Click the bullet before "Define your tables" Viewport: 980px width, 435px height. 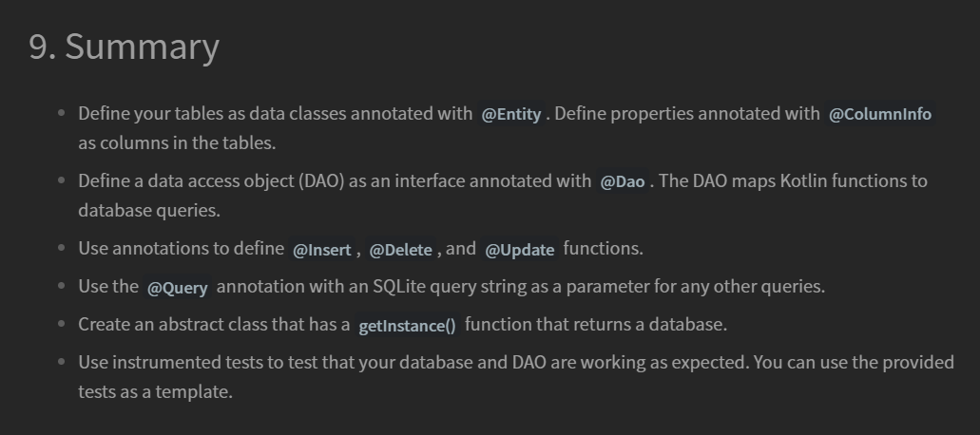click(x=61, y=113)
